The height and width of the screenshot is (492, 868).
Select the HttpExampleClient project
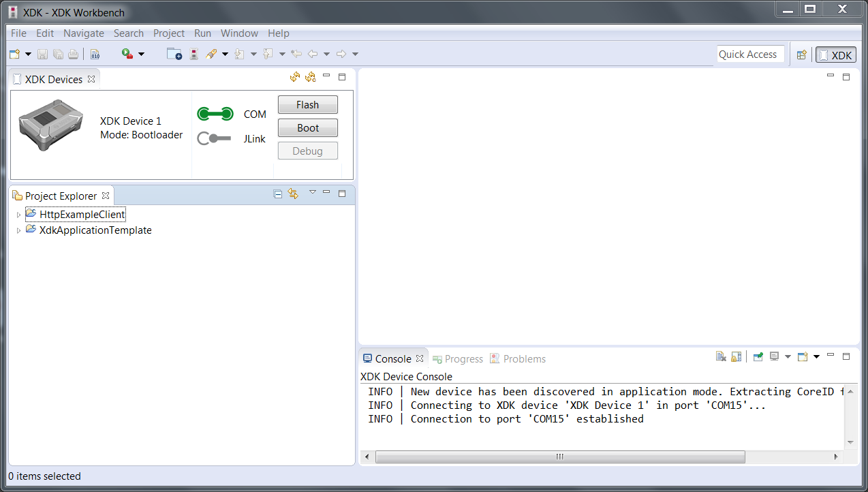82,214
